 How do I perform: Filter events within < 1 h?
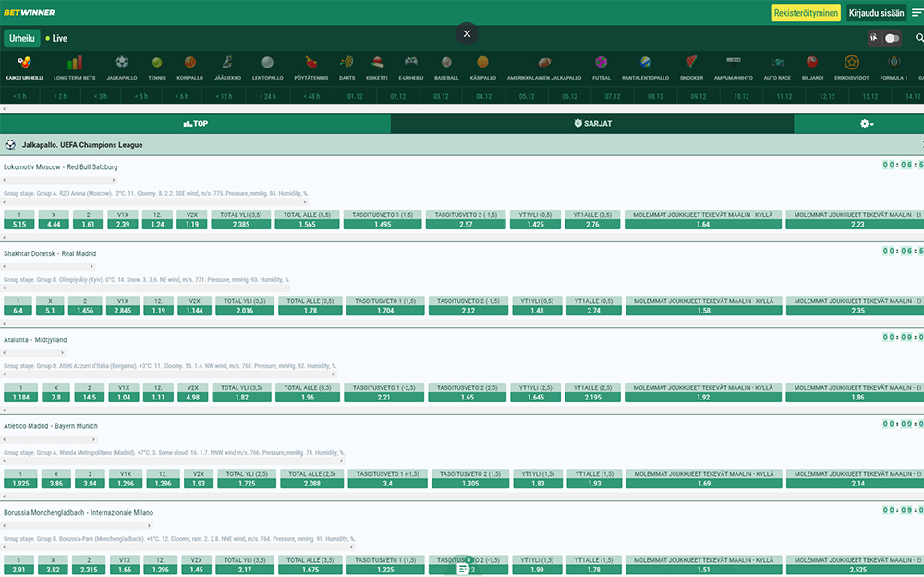tap(20, 96)
